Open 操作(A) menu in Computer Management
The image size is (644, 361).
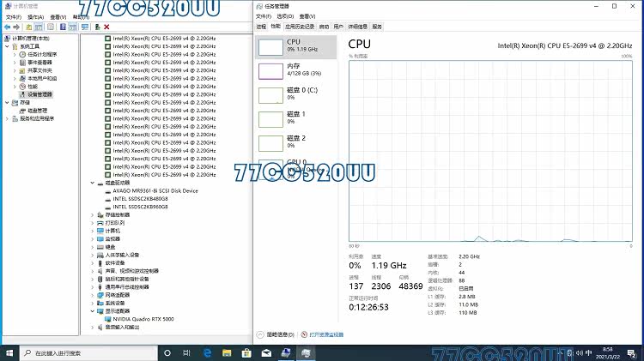tap(36, 17)
